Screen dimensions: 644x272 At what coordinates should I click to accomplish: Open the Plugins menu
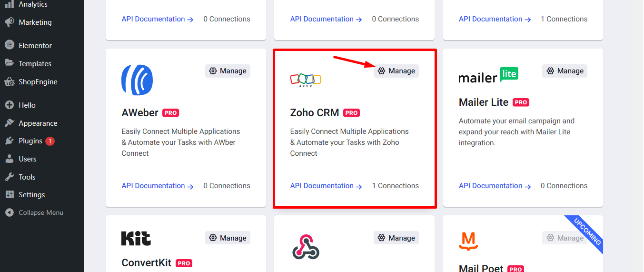tap(30, 141)
